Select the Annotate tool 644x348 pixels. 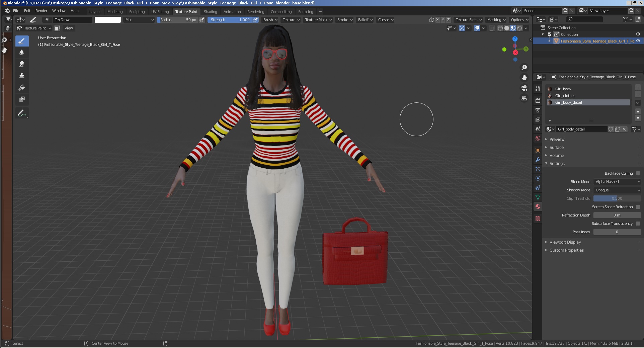(22, 113)
